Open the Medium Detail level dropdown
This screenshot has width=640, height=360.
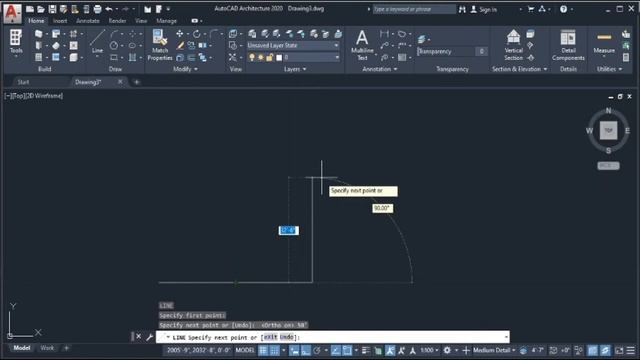coord(494,350)
